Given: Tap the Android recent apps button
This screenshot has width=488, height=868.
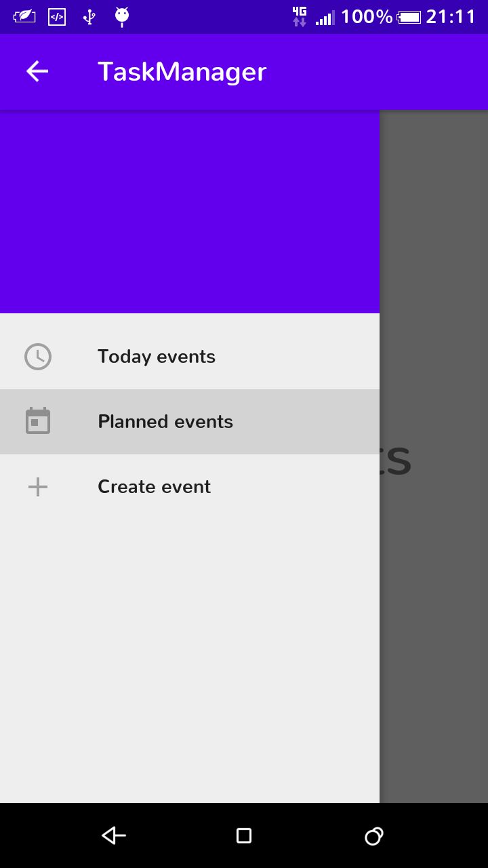Looking at the screenshot, I should 374,835.
